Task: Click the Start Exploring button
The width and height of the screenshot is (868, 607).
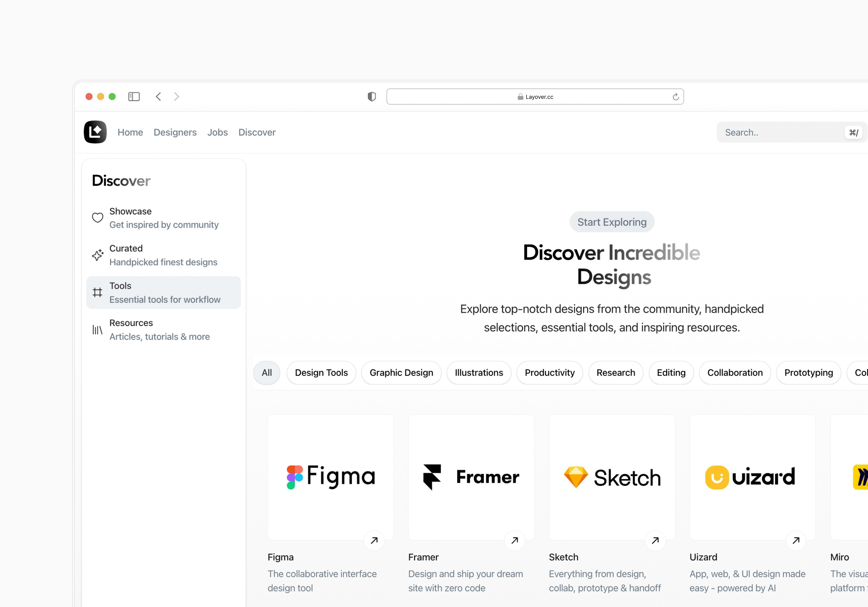Action: (x=612, y=222)
